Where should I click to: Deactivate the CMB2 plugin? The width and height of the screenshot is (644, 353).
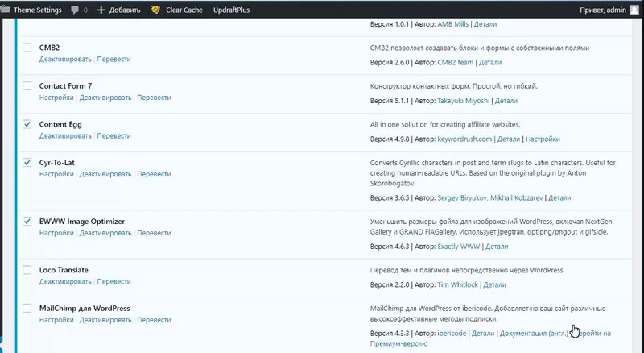click(x=65, y=60)
